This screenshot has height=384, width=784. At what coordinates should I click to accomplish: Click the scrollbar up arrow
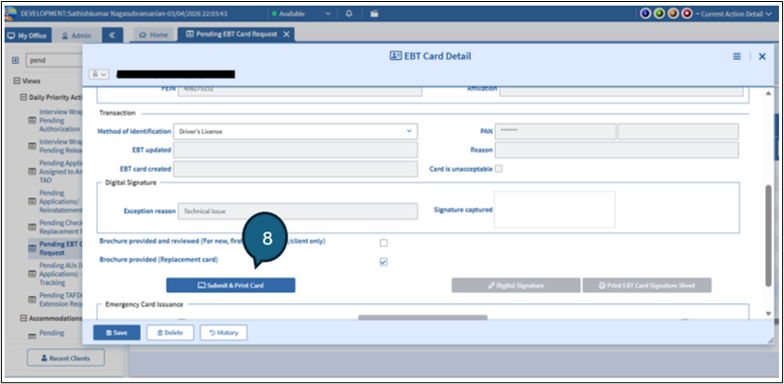point(768,94)
